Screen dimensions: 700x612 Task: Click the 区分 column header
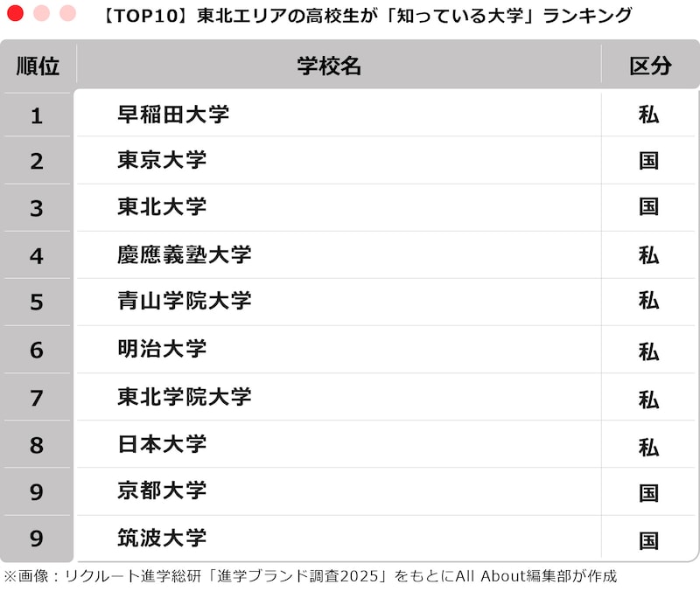[x=649, y=66]
